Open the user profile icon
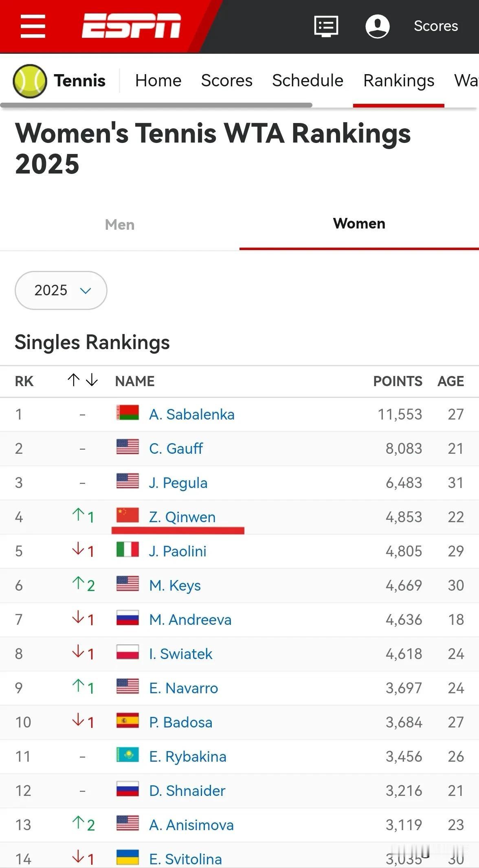479x868 pixels. [378, 26]
